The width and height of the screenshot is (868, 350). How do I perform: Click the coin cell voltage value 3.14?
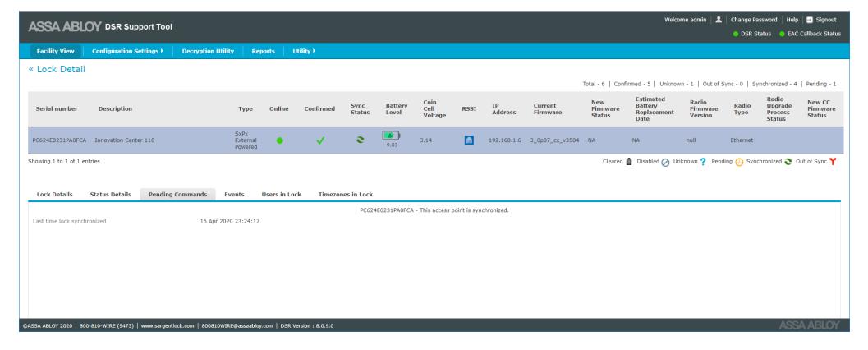click(425, 140)
